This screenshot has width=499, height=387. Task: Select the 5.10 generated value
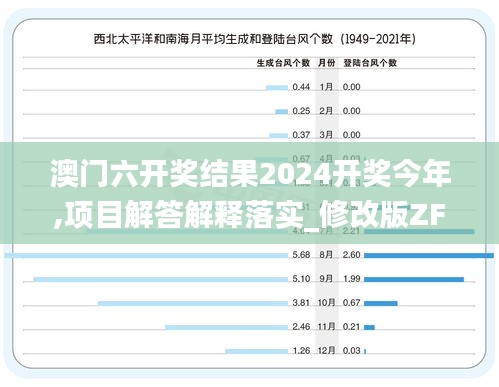[301, 279]
